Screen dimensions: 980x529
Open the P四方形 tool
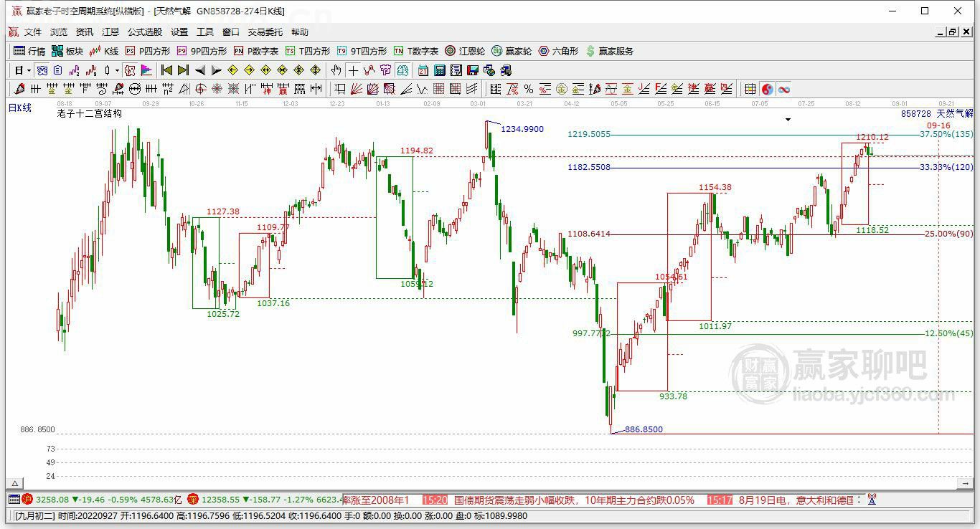[x=148, y=51]
